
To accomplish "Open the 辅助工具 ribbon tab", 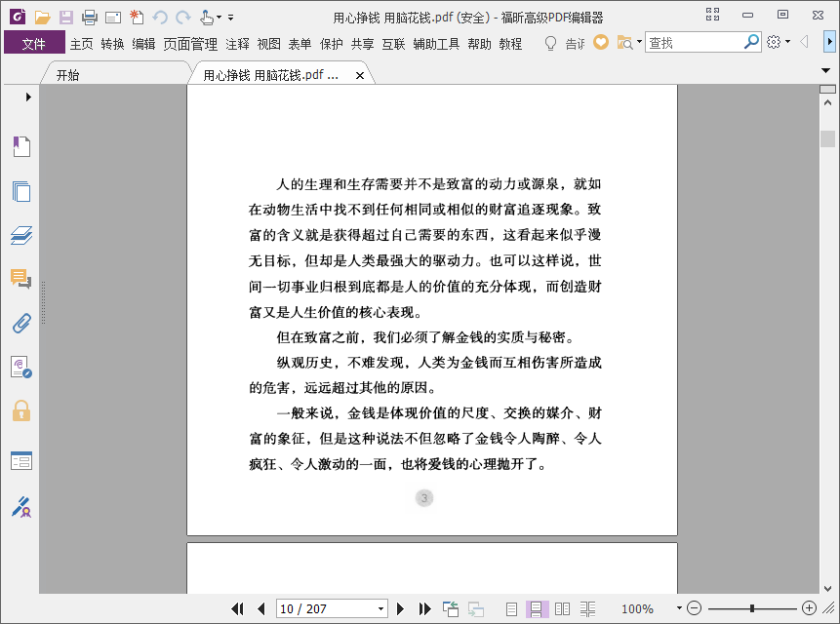I will (x=436, y=44).
